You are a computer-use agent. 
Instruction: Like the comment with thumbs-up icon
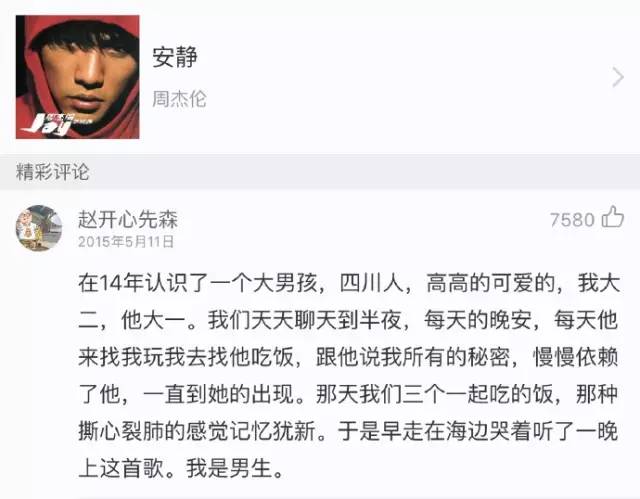click(x=613, y=217)
